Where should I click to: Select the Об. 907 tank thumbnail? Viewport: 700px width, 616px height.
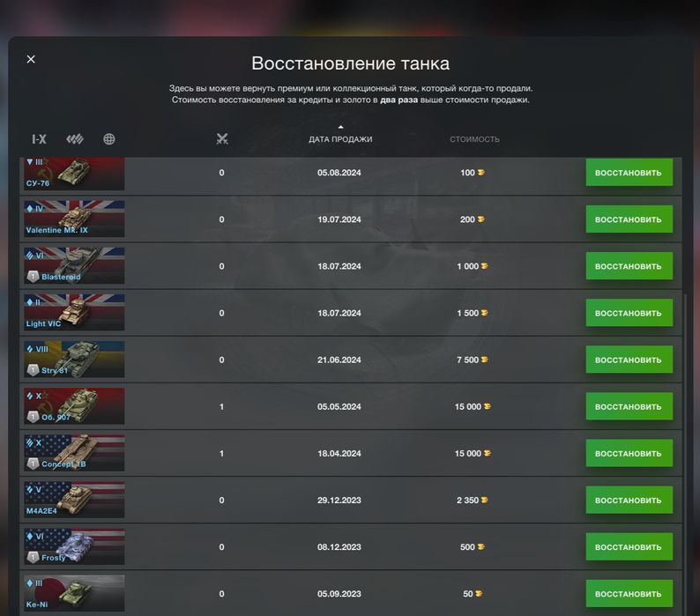click(75, 406)
